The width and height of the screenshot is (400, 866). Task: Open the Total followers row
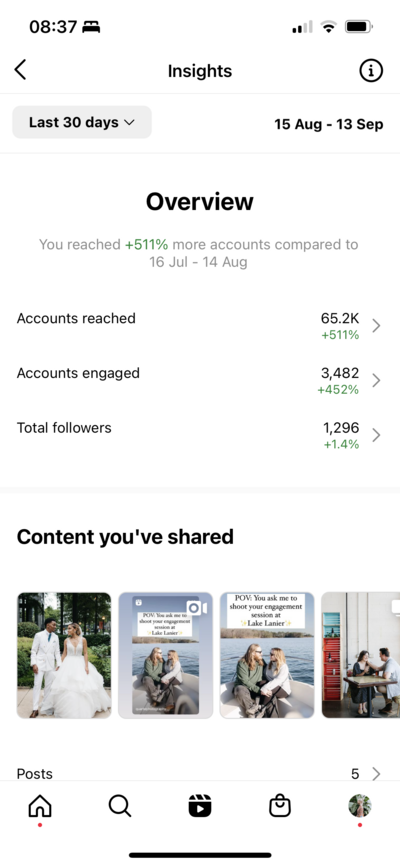pyautogui.click(x=199, y=435)
